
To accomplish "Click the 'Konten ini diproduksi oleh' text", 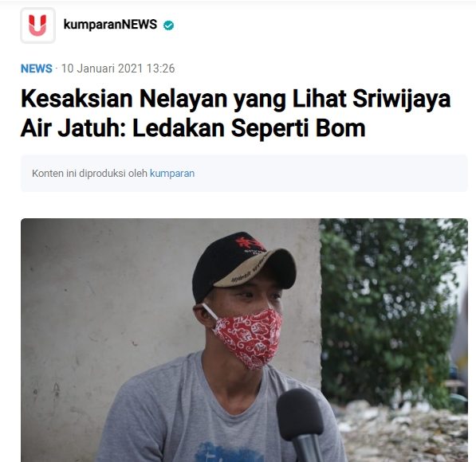I will [x=90, y=174].
